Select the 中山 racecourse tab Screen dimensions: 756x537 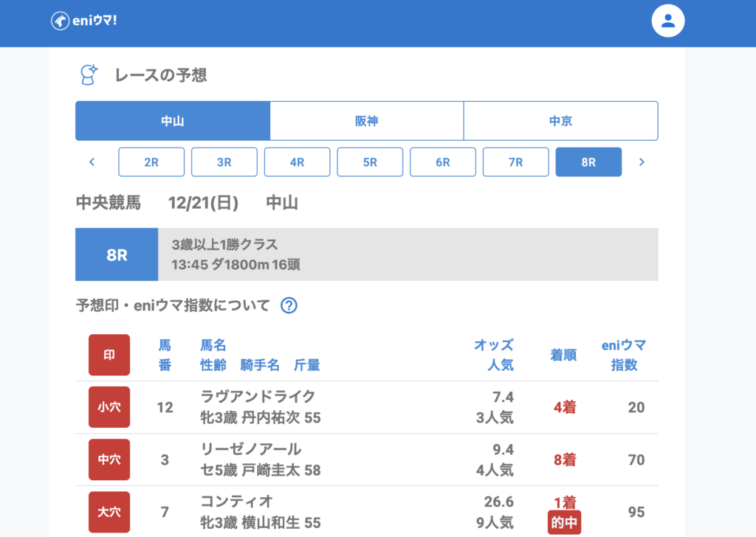point(173,121)
